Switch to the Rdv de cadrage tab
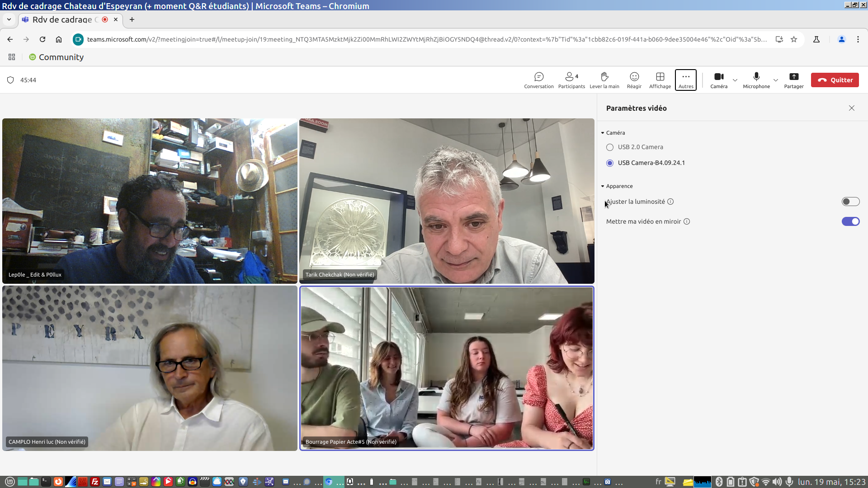 [x=62, y=19]
